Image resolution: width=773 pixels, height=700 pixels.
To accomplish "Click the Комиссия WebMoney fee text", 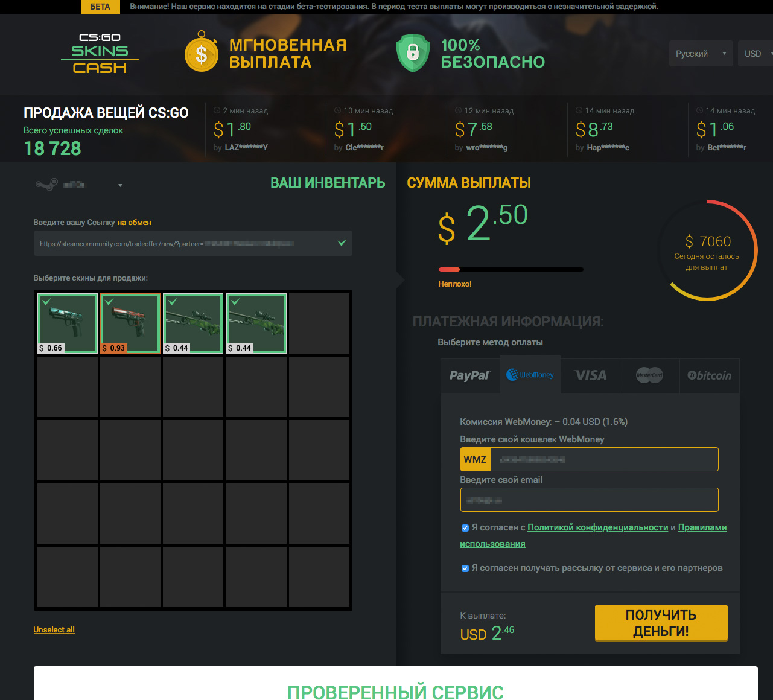I will [x=544, y=422].
